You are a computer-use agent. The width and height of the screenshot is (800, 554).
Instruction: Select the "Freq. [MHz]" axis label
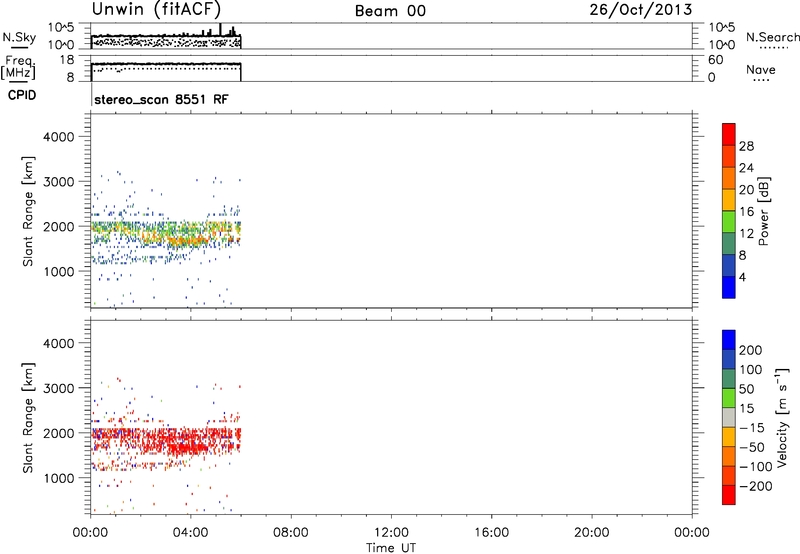(x=18, y=67)
